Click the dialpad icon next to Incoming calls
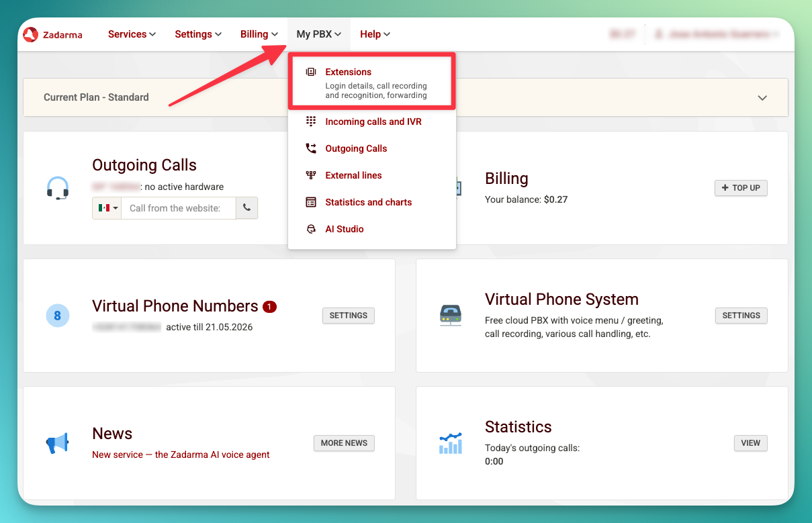Screen dimensions: 812x523 coord(310,122)
